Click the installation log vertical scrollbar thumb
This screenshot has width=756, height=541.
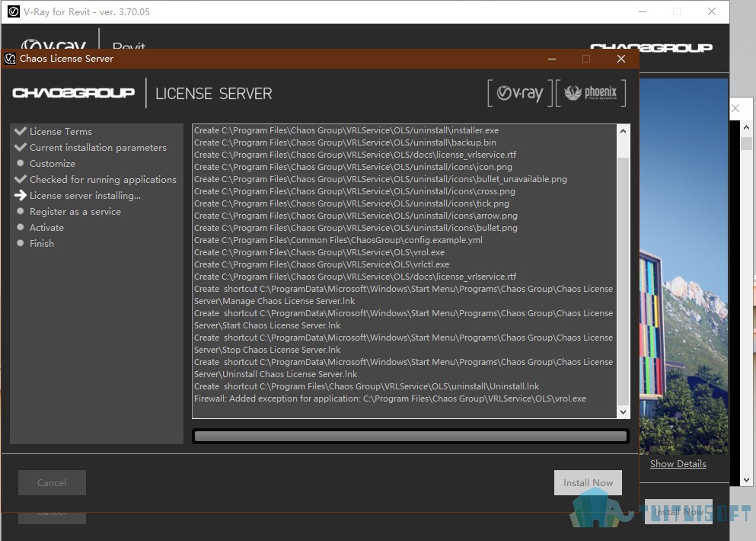(623, 280)
